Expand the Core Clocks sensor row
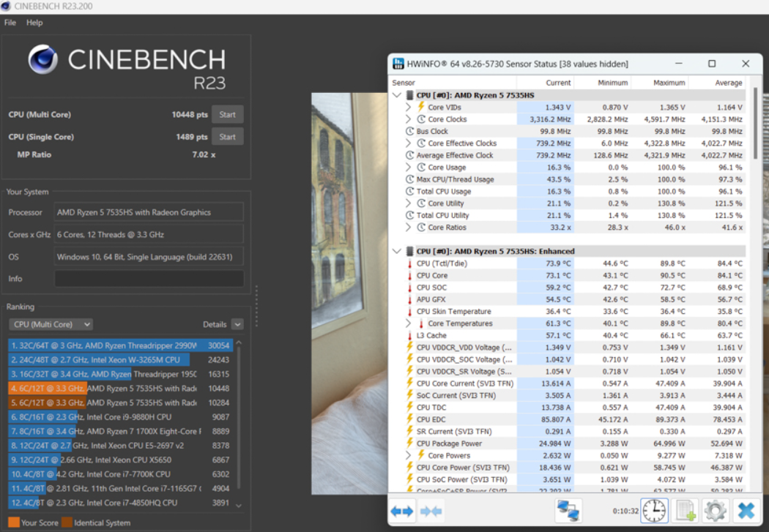This screenshot has height=532, width=769. click(x=409, y=119)
